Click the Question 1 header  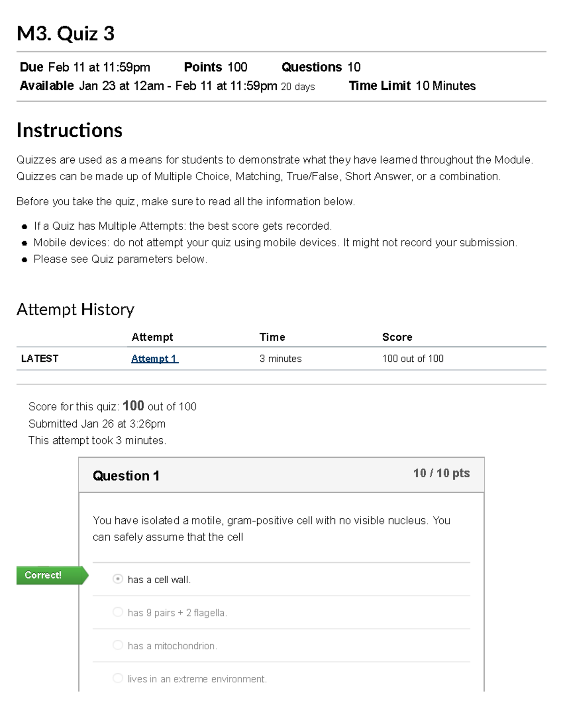pos(126,476)
